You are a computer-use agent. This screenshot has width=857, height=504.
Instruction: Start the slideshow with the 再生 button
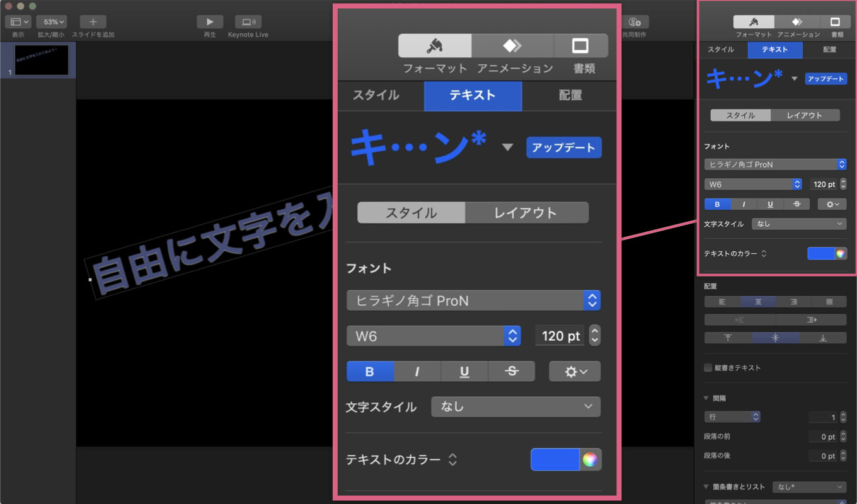(x=210, y=22)
